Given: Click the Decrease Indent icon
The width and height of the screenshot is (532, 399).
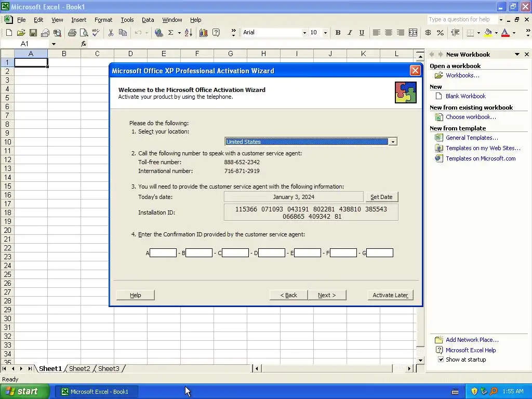Looking at the screenshot, I should pyautogui.click(x=455, y=33).
